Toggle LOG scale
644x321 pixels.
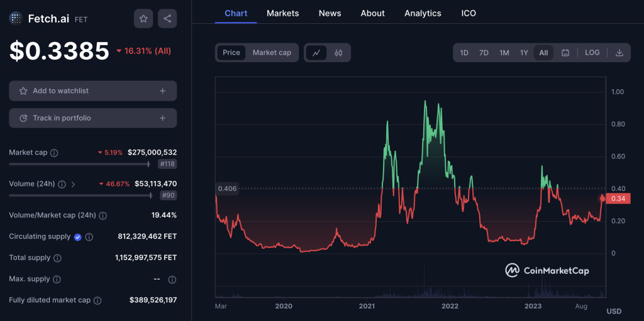(592, 53)
